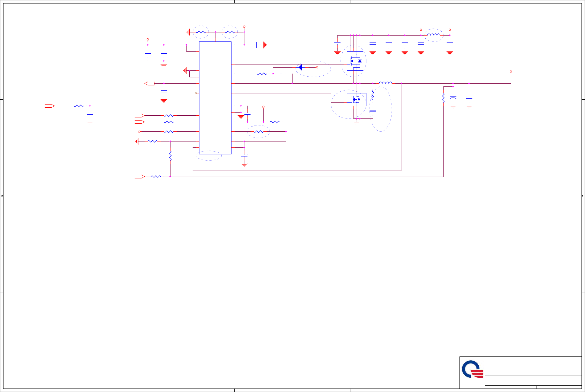Select the inductor inside the top-right dashed oval

[x=434, y=35]
